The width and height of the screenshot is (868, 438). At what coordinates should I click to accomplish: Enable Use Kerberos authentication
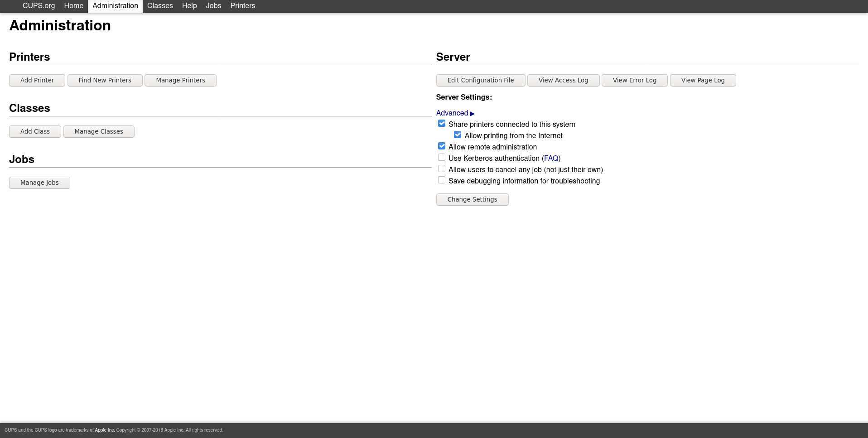click(442, 158)
